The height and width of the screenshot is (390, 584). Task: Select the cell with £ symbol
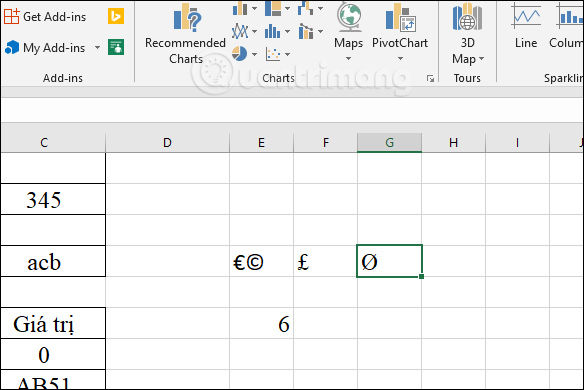326,261
